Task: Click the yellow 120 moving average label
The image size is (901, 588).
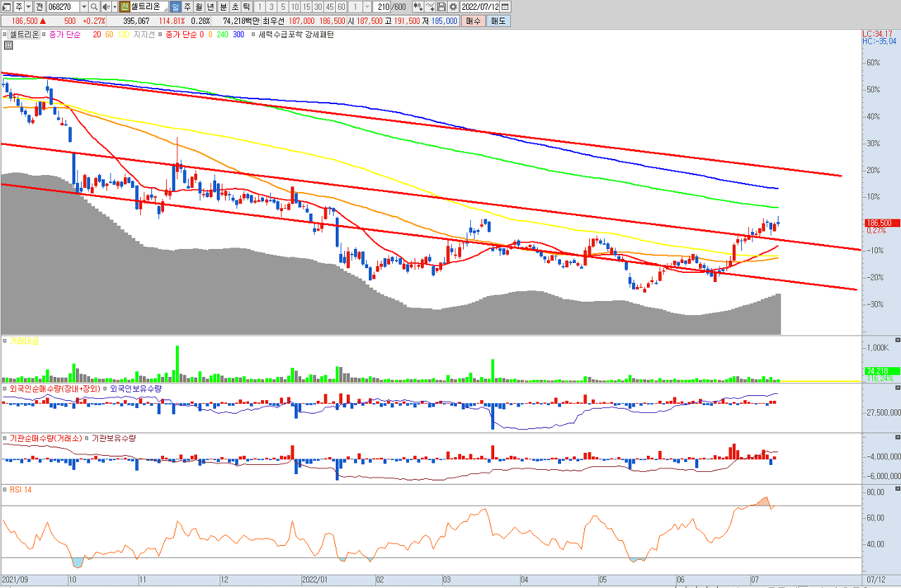Action: 124,34
